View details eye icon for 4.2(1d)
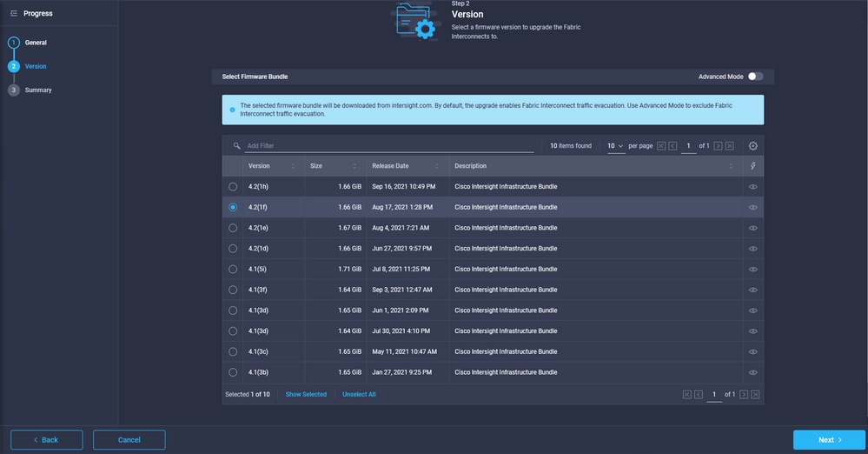The width and height of the screenshot is (868, 454). pyautogui.click(x=752, y=249)
